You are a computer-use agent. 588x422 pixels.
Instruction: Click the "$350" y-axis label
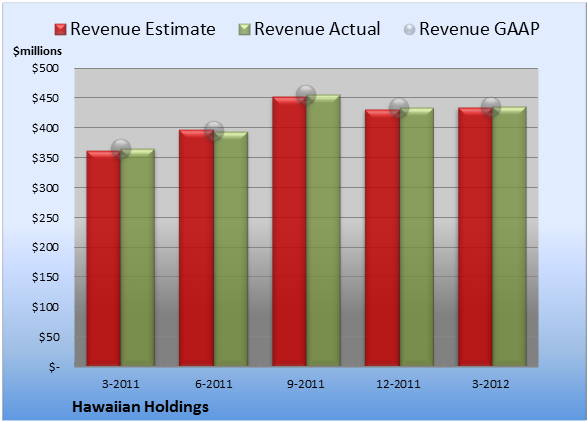[45, 158]
